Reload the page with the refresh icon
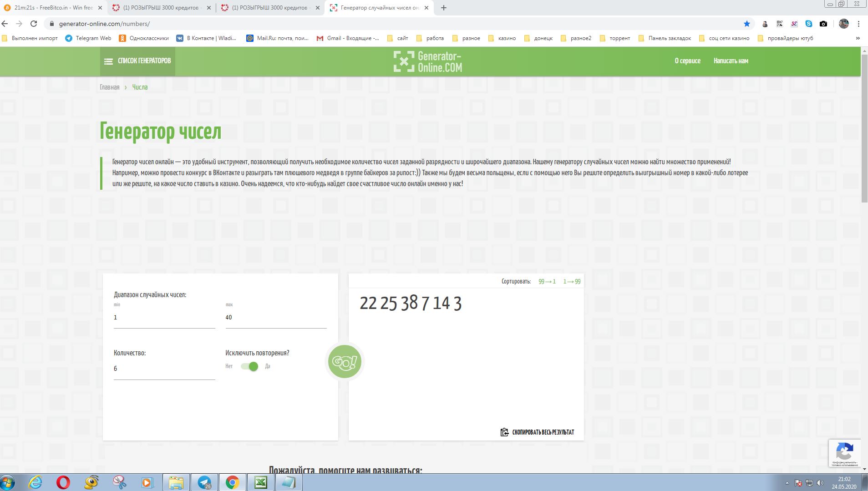 tap(34, 24)
